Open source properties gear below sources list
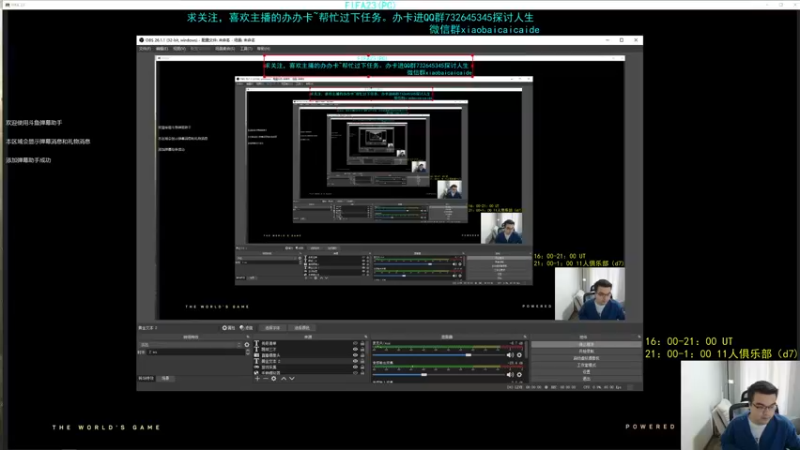This screenshot has height=450, width=800. point(273,379)
